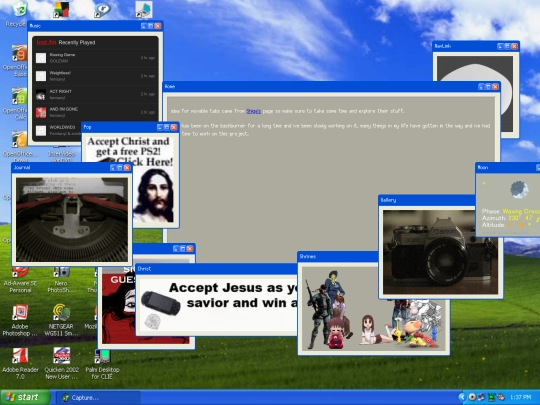
Task: Launch the OpenOffice Base desktop icon
Action: 19,53
